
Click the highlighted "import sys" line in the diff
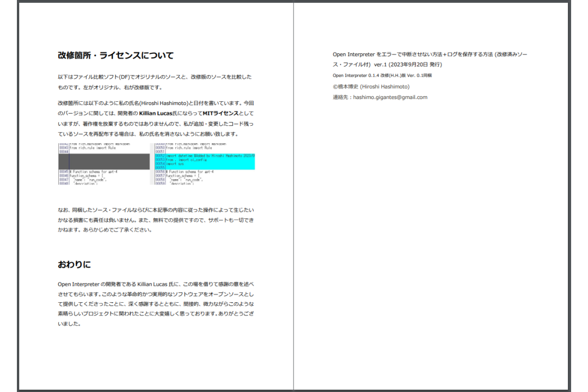(x=175, y=164)
